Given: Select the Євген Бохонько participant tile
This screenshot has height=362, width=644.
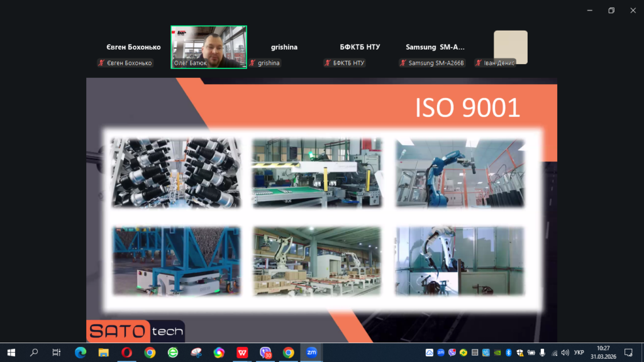Looking at the screenshot, I should [x=133, y=48].
